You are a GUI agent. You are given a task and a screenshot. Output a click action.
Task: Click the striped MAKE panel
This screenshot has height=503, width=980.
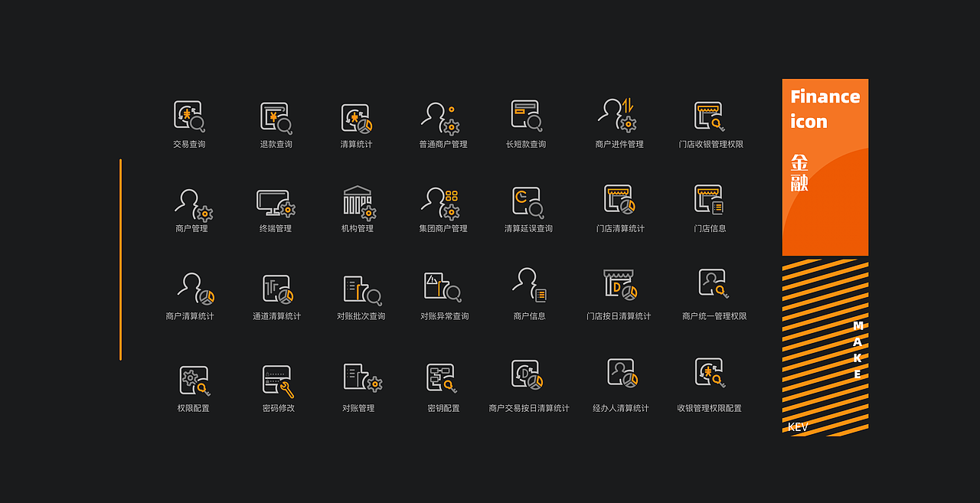(x=825, y=348)
